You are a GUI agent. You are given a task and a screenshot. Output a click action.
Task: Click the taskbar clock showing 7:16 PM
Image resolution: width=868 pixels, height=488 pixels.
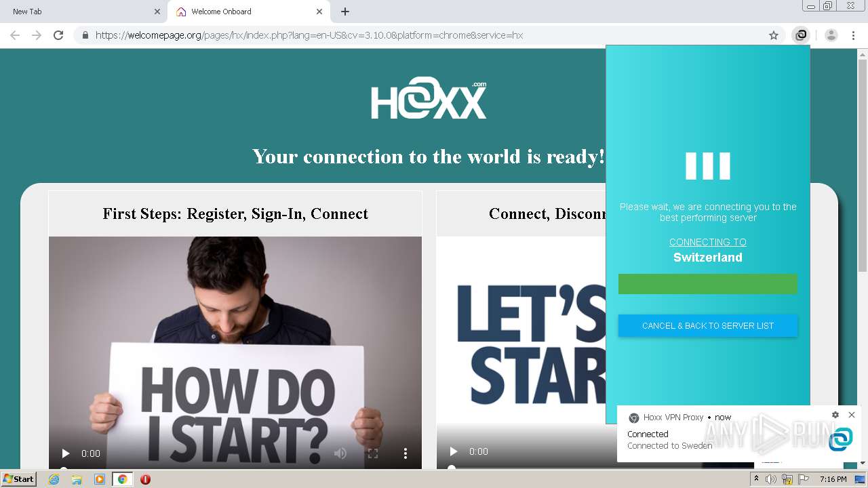pos(833,479)
